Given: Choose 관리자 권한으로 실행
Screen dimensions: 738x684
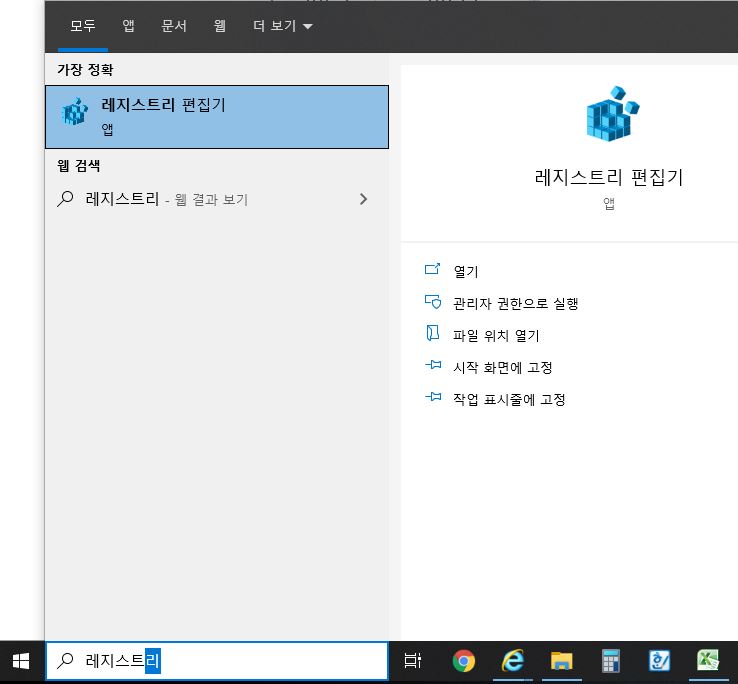Looking at the screenshot, I should pos(515,303).
